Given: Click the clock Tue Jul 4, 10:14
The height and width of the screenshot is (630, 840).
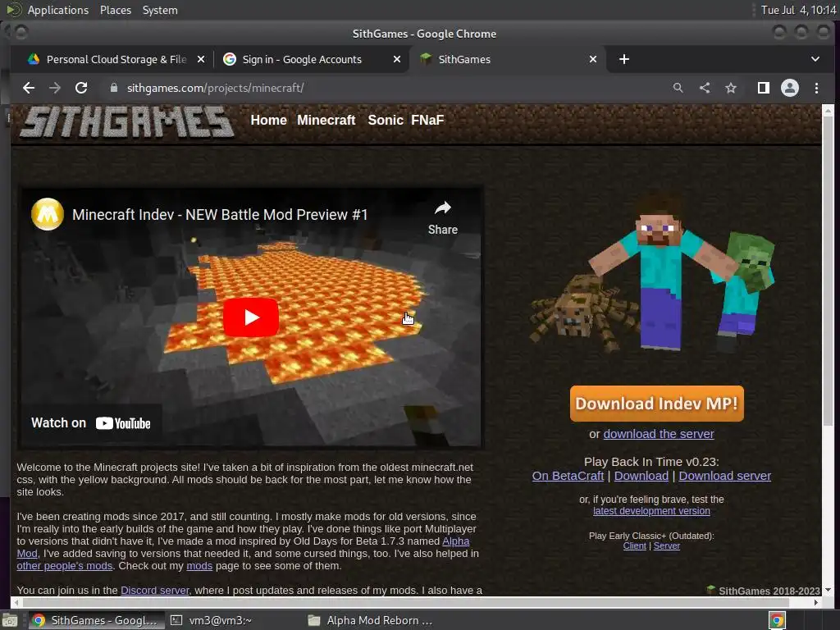Looking at the screenshot, I should (798, 10).
